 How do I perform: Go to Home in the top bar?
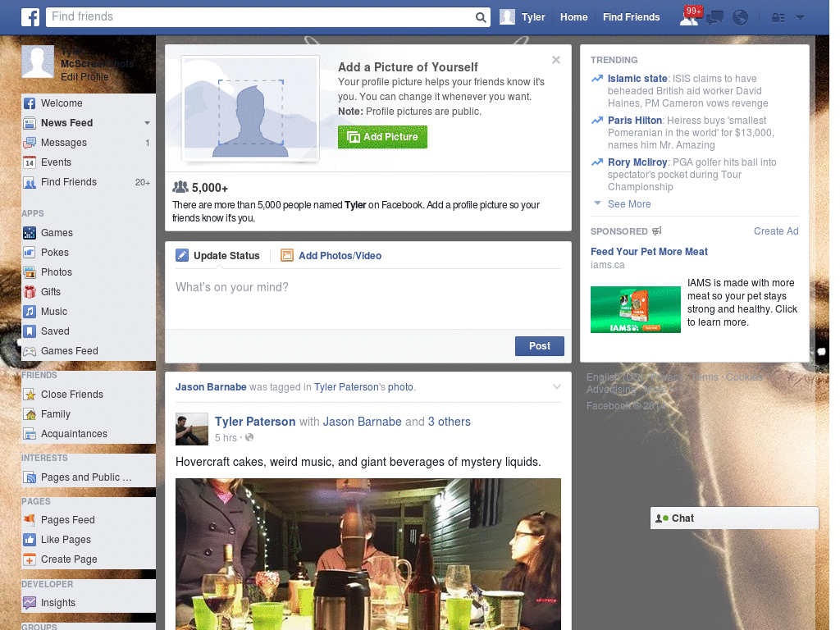tap(573, 17)
